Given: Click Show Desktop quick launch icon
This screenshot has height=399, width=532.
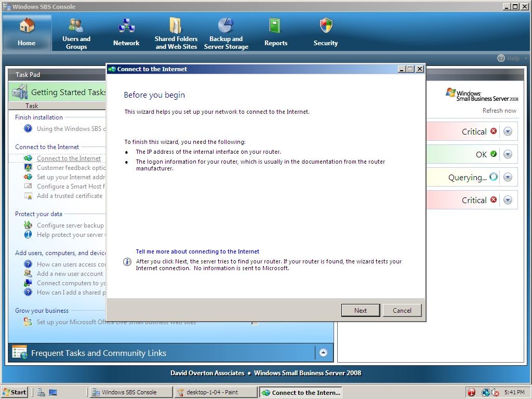Looking at the screenshot, I should (x=52, y=393).
